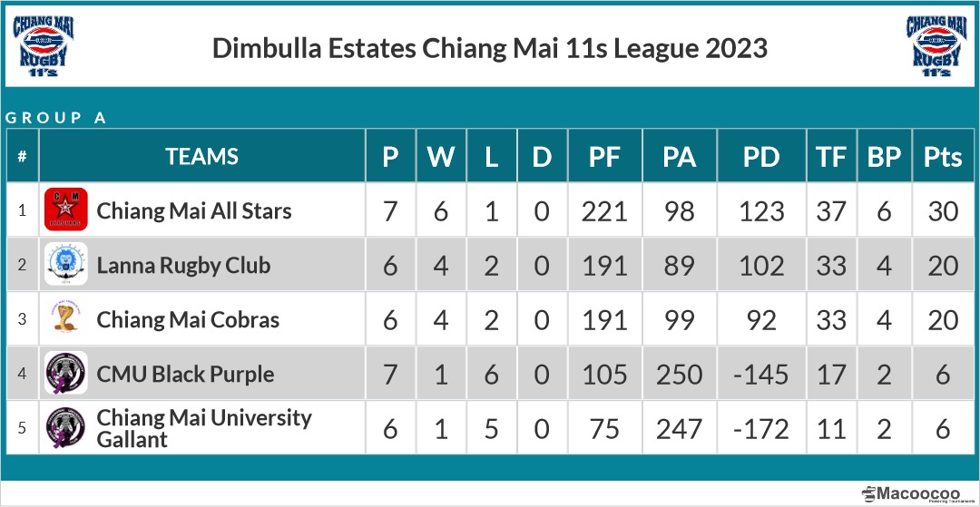Click the top-right Chiang Mai Rugby 11's logo
The image size is (980, 507).
936,45
